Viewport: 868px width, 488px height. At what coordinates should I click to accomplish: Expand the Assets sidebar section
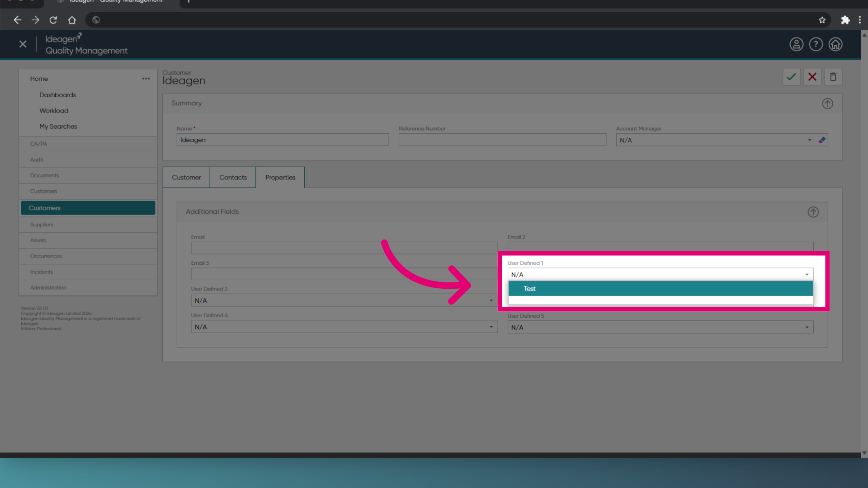[88, 240]
